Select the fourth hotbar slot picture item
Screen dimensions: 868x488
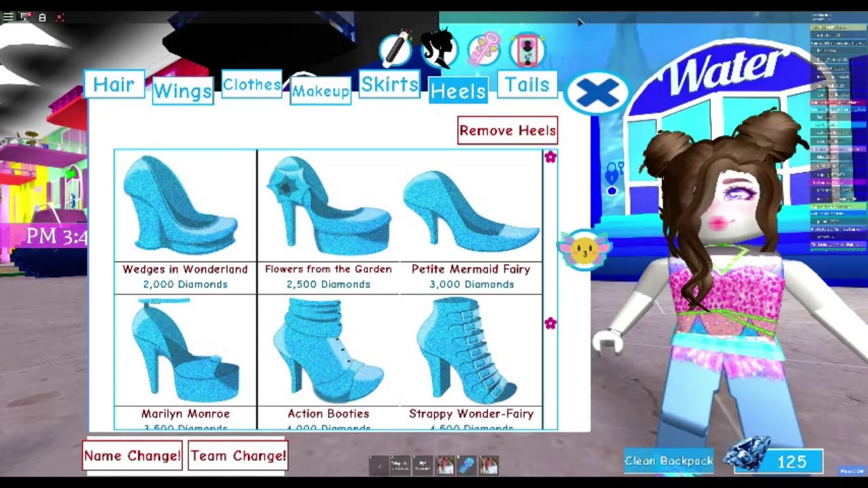[x=445, y=465]
